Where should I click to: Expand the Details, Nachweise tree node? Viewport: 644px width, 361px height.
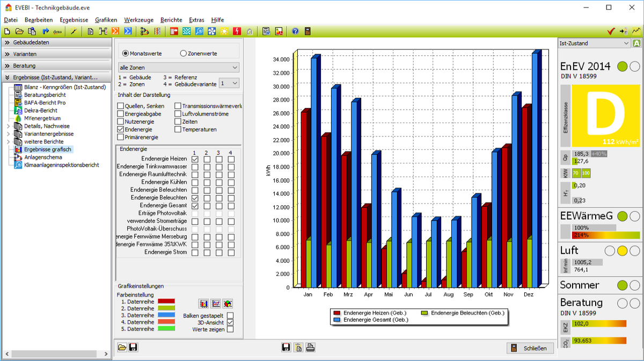point(8,126)
